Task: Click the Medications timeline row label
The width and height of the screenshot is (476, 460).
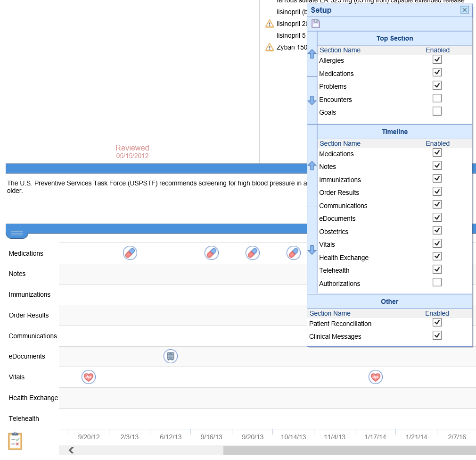Action: coord(26,253)
